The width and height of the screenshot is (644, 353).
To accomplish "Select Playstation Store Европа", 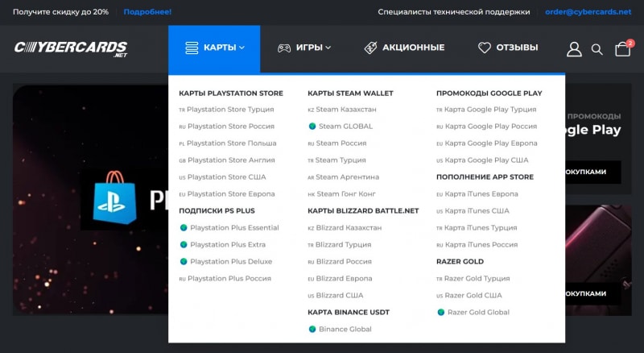I will (227, 193).
